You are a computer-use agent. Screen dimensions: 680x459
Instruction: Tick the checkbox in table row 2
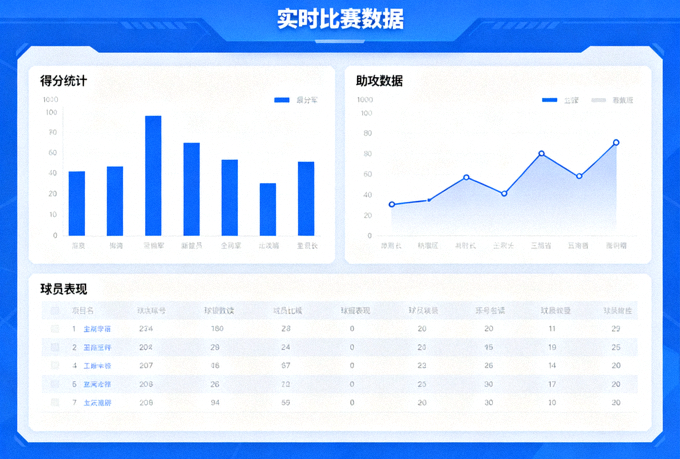pos(55,347)
